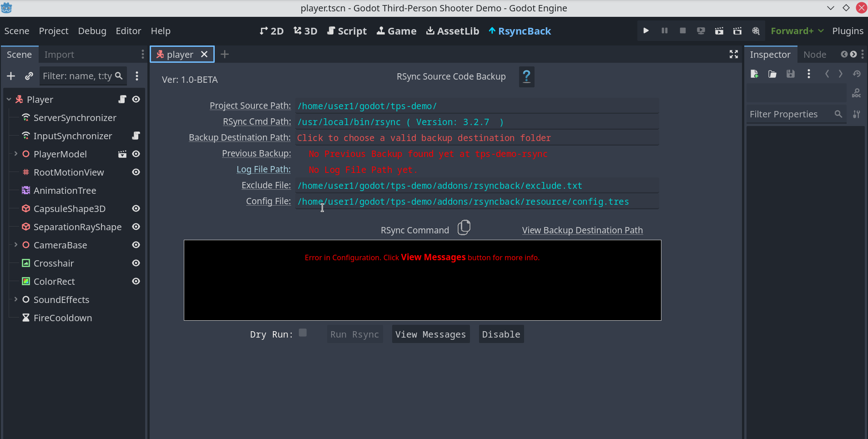
Task: Run the current scene clapperboard icon
Action: (x=719, y=30)
